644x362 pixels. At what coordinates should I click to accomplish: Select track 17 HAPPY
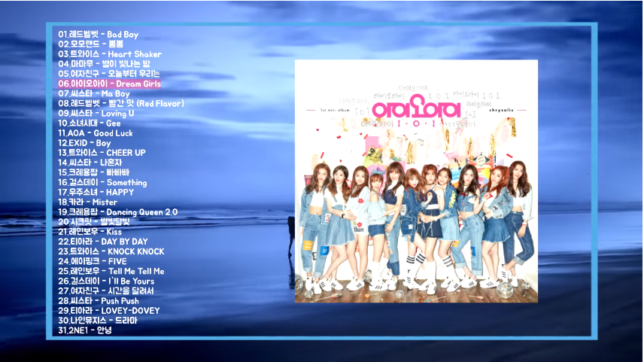(96, 192)
